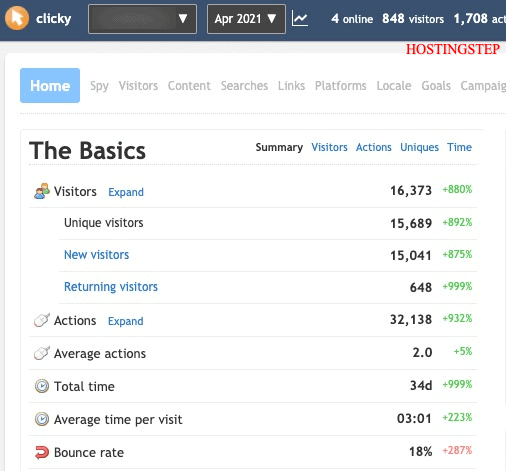Open the trend graph icon in header
Screen dimensions: 506x471
(300, 19)
